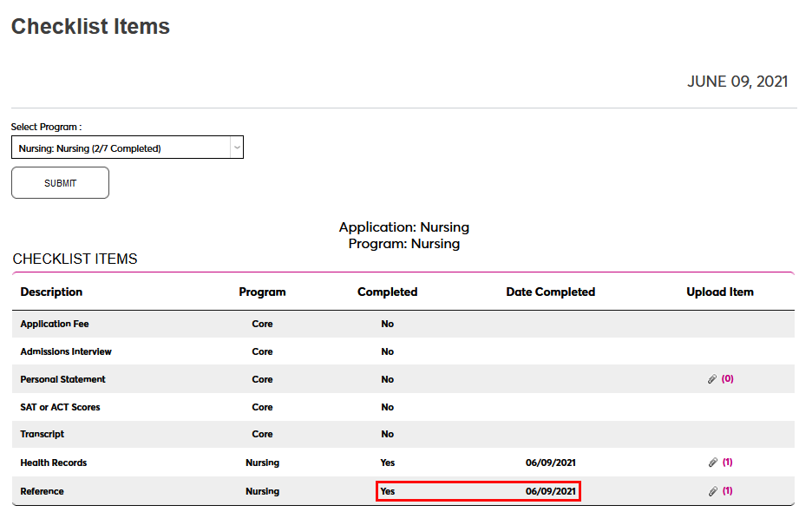Screen dimensions: 812x525
Task: Open the (0) upload count for Personal Statement
Action: (x=727, y=379)
